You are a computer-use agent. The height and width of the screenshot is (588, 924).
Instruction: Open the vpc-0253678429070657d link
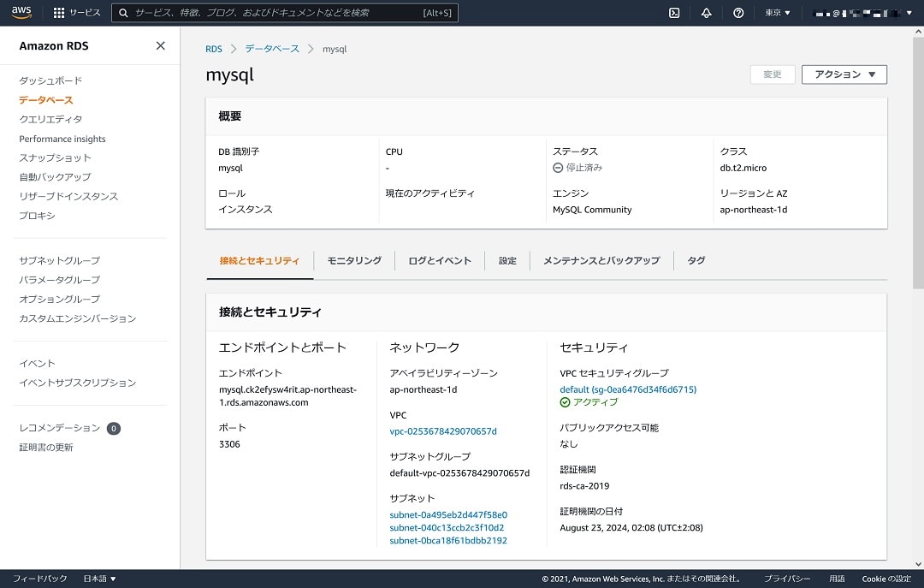click(x=443, y=431)
